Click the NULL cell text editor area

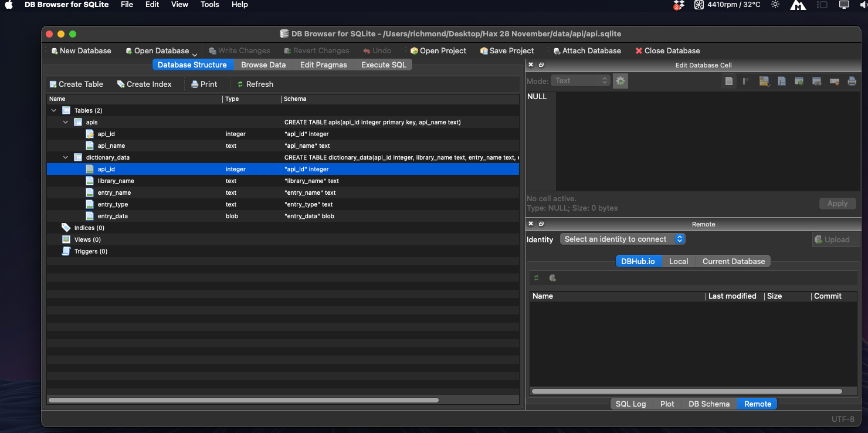(x=693, y=141)
